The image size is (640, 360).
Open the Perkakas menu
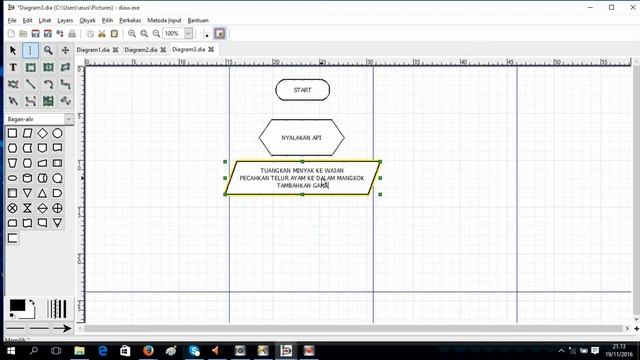pyautogui.click(x=130, y=20)
